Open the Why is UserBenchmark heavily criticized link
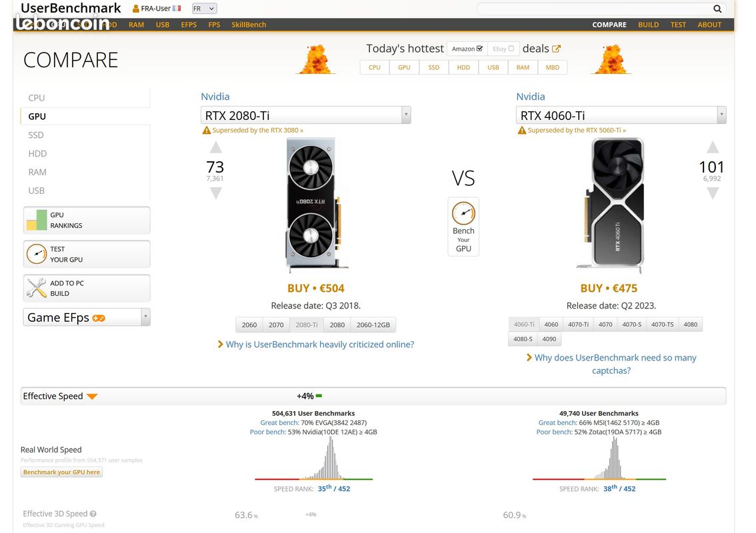 click(x=317, y=344)
